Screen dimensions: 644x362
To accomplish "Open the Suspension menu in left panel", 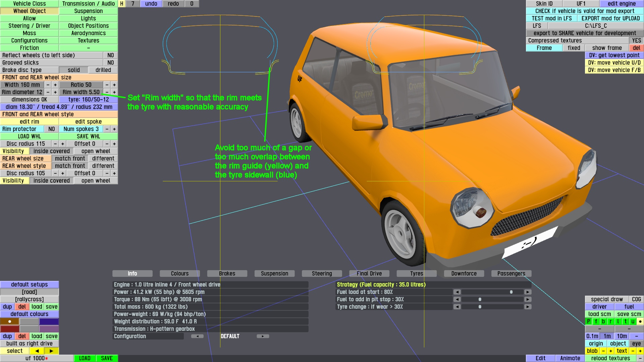I will point(88,11).
